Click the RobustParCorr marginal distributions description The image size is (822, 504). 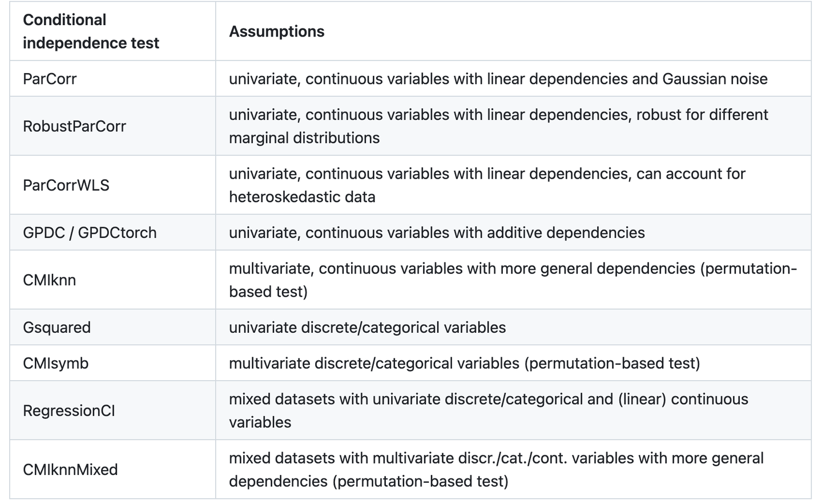pos(498,126)
